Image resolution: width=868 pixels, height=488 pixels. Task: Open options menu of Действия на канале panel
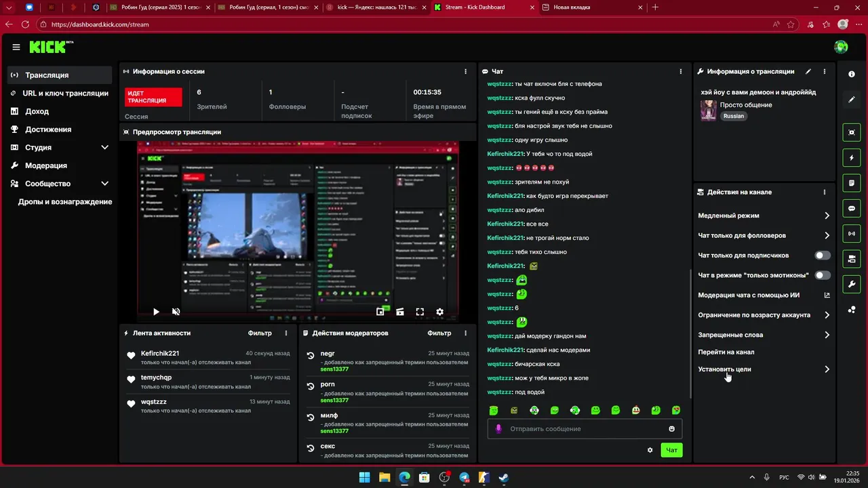(x=825, y=192)
